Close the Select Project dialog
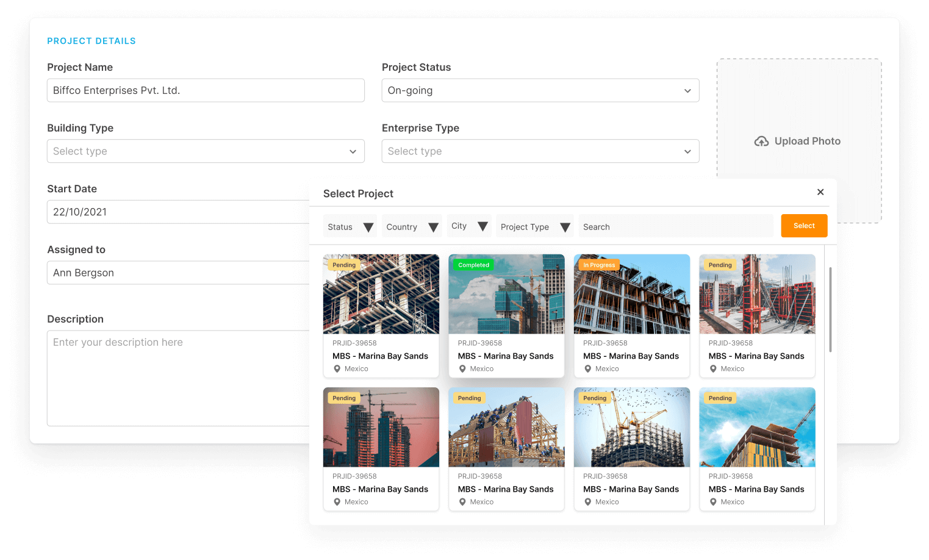Viewport: 929px width, 560px height. (820, 192)
